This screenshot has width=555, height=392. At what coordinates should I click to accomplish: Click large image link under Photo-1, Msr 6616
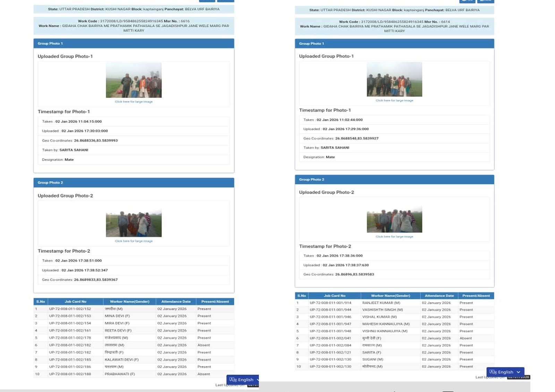point(134,102)
